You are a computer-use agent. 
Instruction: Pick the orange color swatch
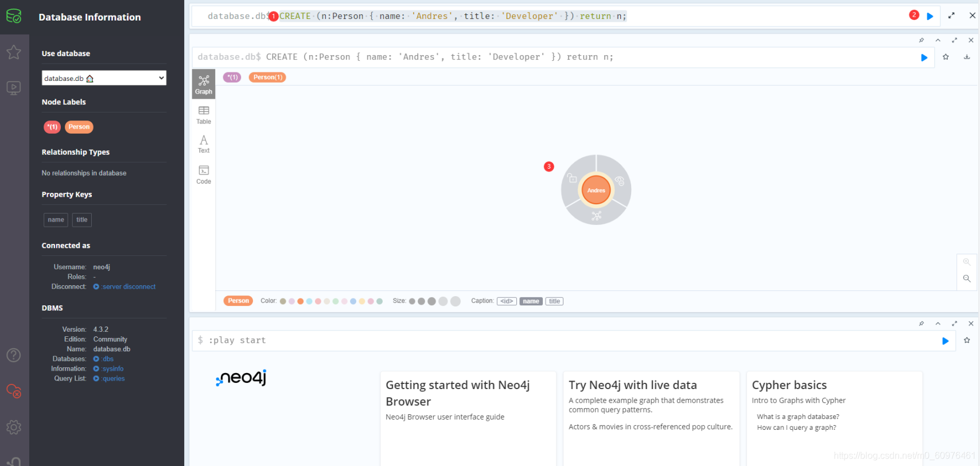coord(300,301)
